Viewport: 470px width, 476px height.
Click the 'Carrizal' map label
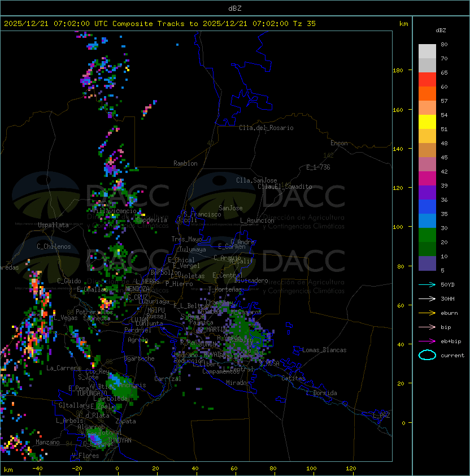[x=167, y=379]
